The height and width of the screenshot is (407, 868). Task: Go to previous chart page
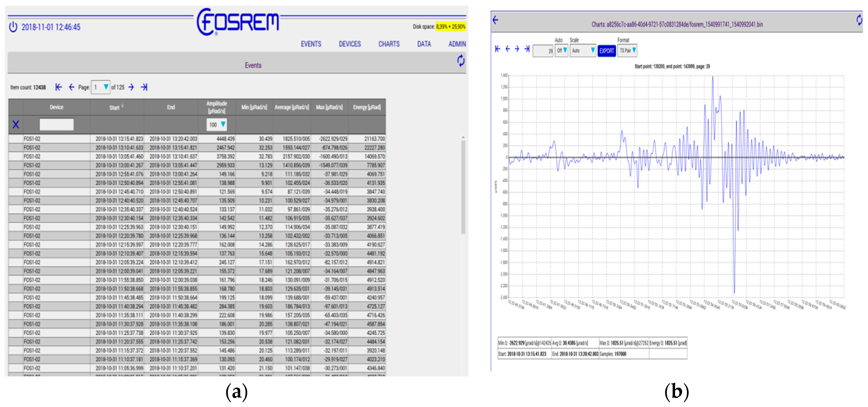[x=508, y=49]
